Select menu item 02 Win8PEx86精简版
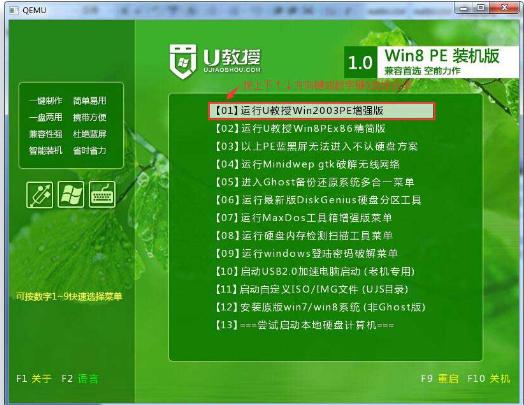Screen dimensions: 524x405 pos(300,128)
